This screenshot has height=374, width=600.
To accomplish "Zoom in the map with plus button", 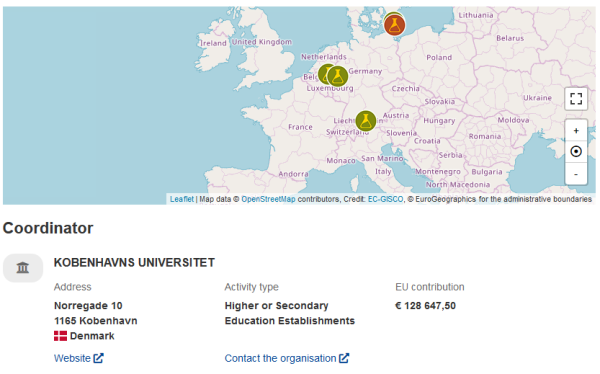I will coord(576,131).
